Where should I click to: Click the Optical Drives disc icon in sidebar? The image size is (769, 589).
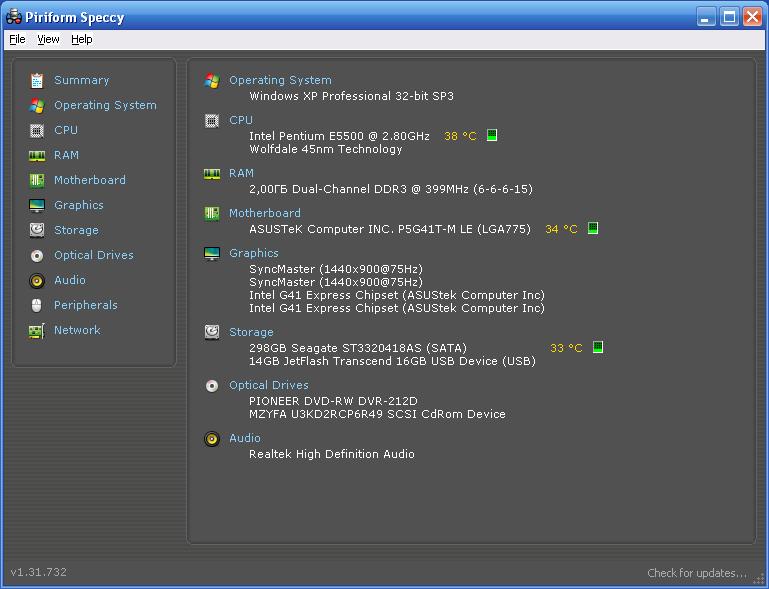point(37,255)
